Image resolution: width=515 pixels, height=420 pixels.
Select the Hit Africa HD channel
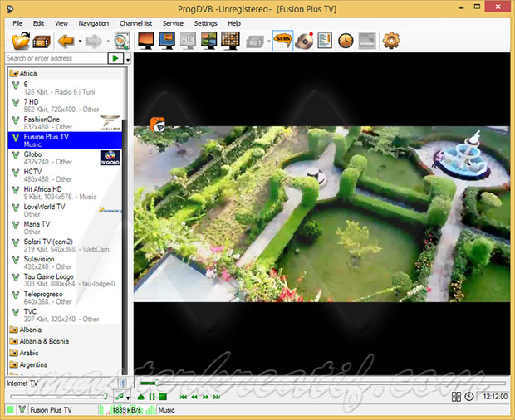pos(65,193)
